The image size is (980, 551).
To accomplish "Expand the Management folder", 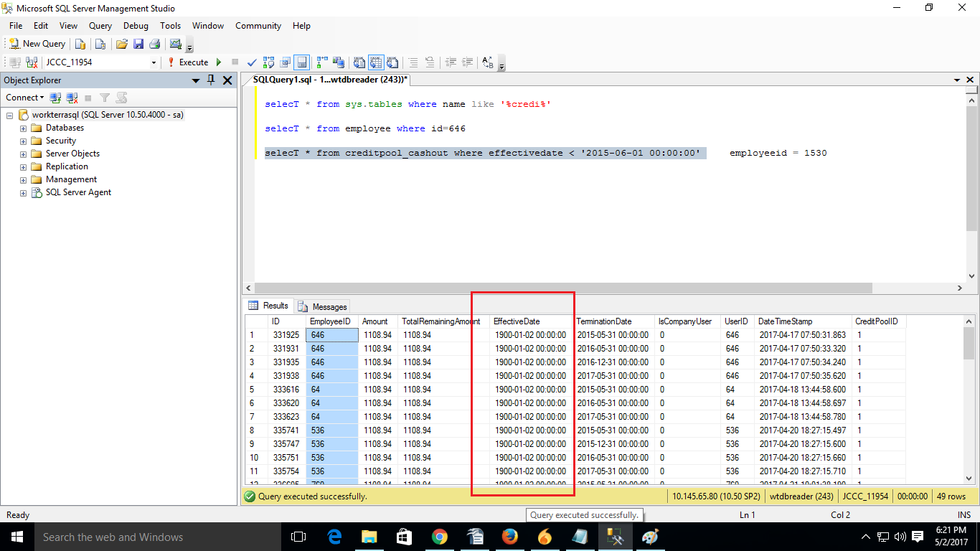I will tap(23, 179).
